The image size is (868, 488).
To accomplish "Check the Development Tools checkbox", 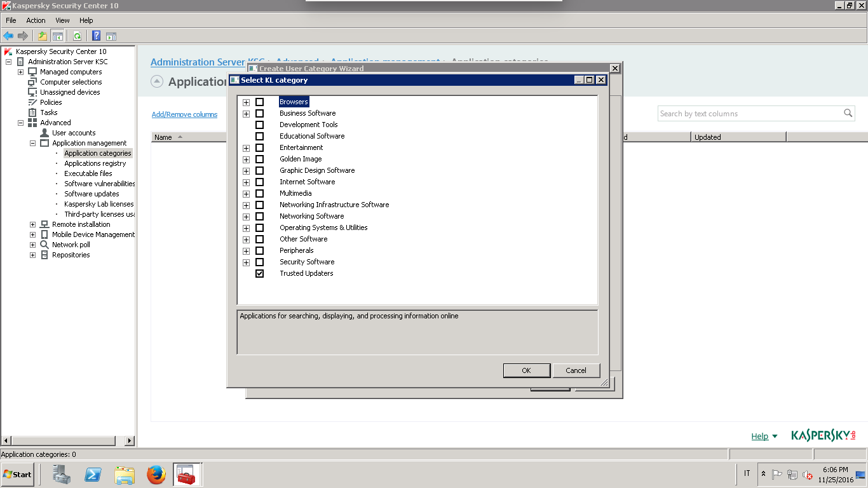I will pyautogui.click(x=259, y=125).
